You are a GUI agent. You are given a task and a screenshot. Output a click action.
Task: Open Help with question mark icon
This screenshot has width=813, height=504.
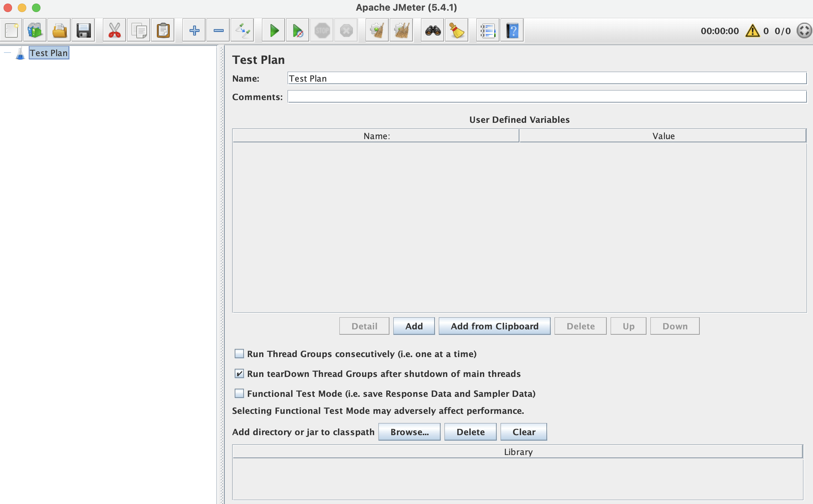[512, 31]
